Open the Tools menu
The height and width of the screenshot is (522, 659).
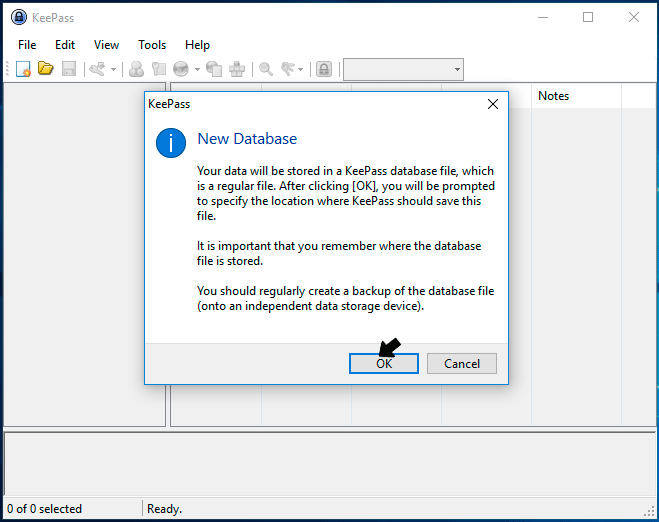152,45
